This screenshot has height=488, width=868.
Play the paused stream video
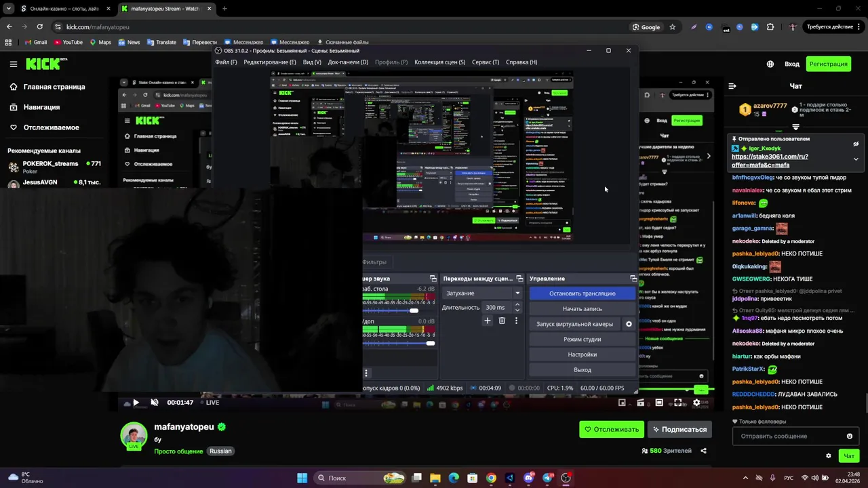click(136, 403)
